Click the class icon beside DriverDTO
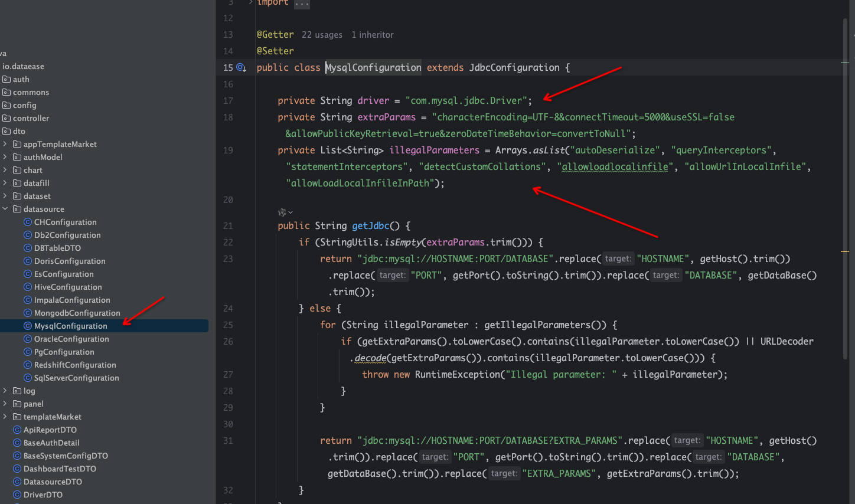The width and height of the screenshot is (855, 504). tap(17, 495)
